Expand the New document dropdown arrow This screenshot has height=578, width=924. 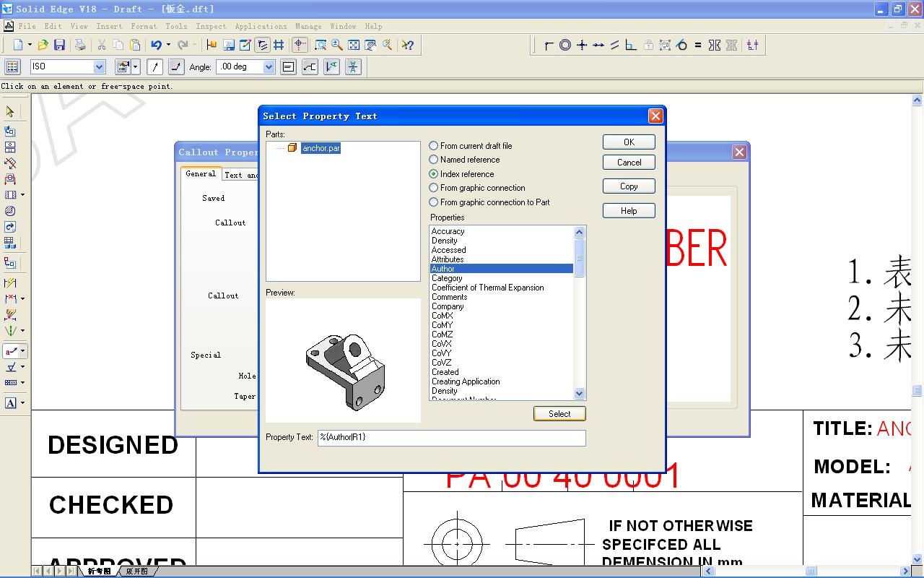[30, 45]
